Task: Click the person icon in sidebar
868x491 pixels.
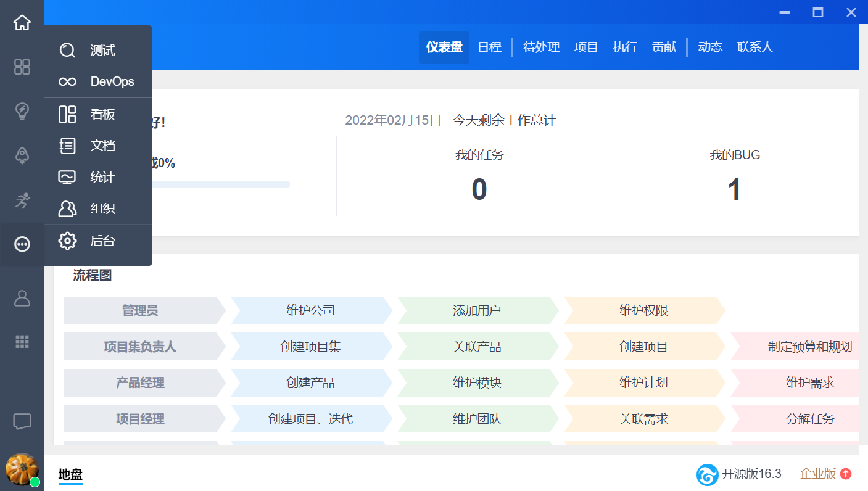Action: click(22, 299)
